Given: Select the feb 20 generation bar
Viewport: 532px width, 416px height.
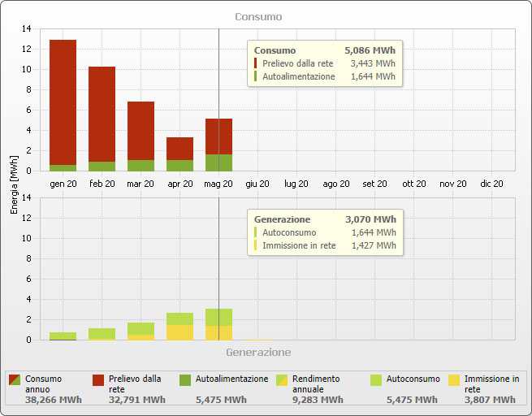Looking at the screenshot, I should point(102,334).
